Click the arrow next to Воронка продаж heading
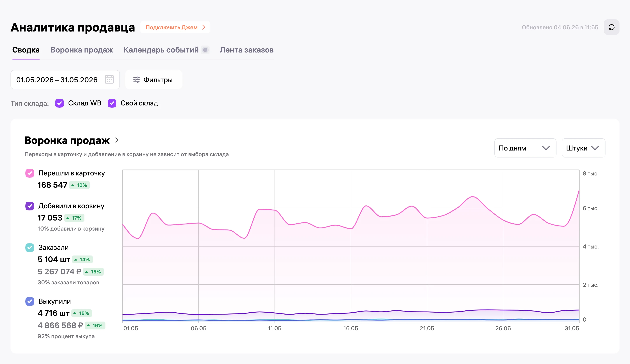630x364 pixels. pyautogui.click(x=117, y=140)
